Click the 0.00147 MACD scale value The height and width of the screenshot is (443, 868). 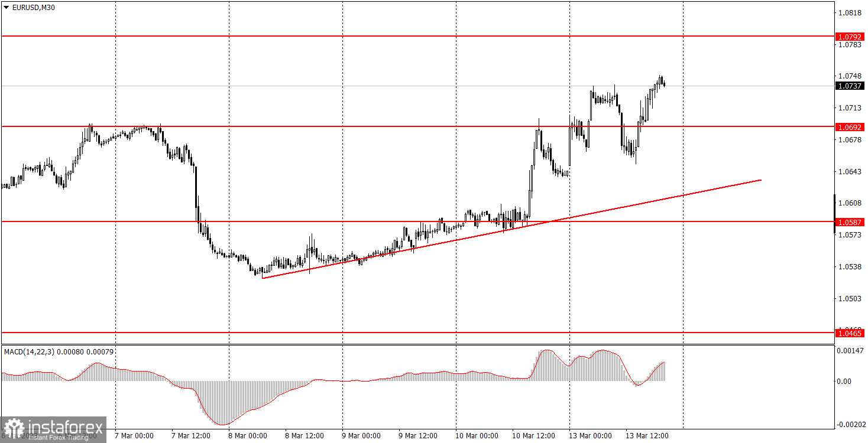click(x=851, y=351)
